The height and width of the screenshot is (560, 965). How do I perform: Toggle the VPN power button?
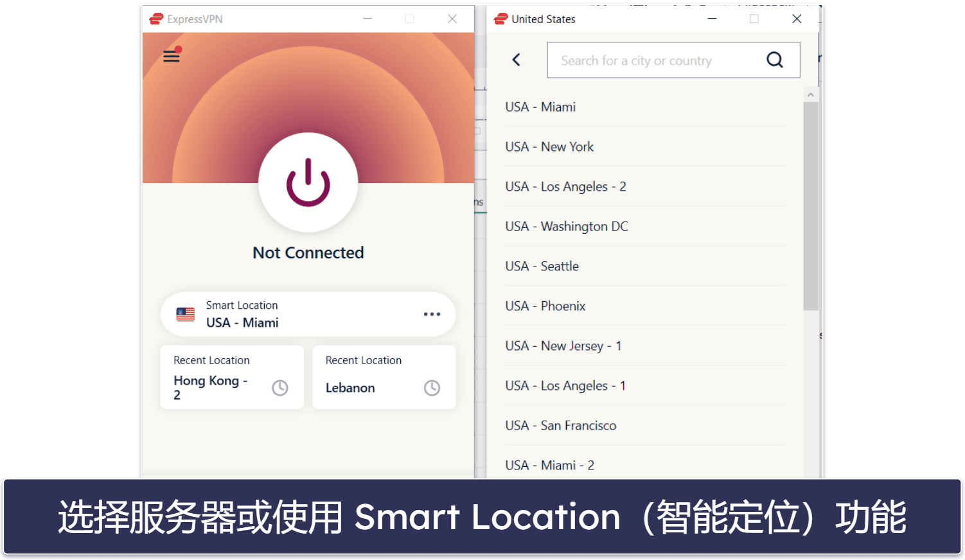pyautogui.click(x=308, y=182)
